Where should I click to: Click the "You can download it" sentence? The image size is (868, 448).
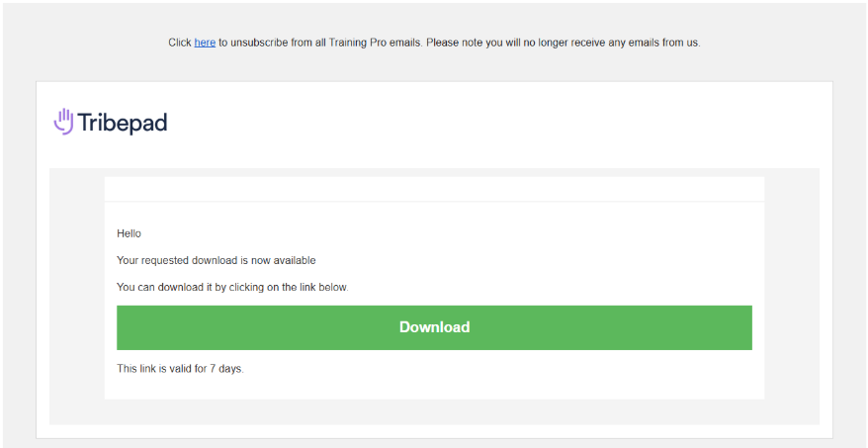pos(232,288)
